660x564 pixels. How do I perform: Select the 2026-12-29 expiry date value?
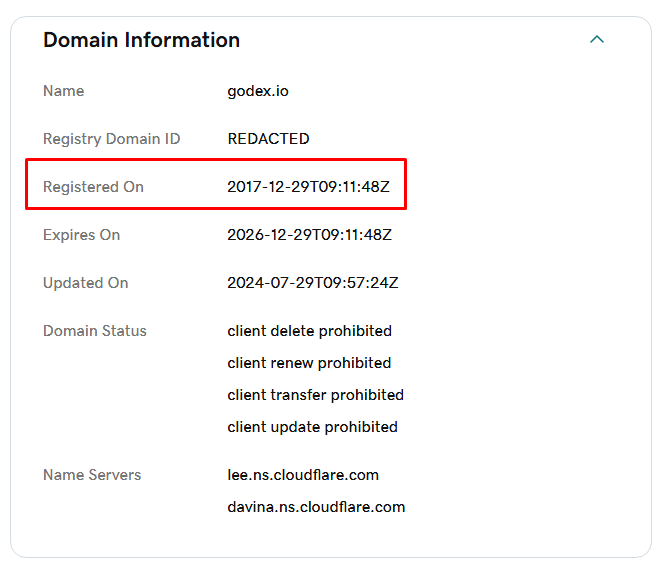(309, 235)
